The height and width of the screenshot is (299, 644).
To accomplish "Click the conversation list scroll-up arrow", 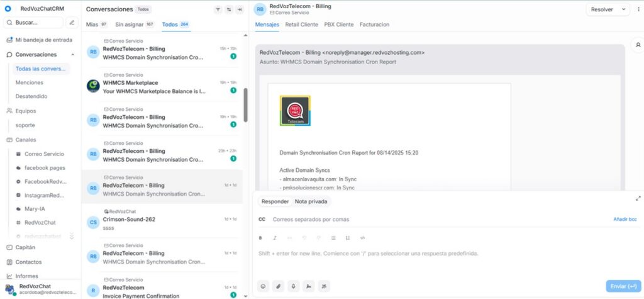I will pyautogui.click(x=246, y=35).
